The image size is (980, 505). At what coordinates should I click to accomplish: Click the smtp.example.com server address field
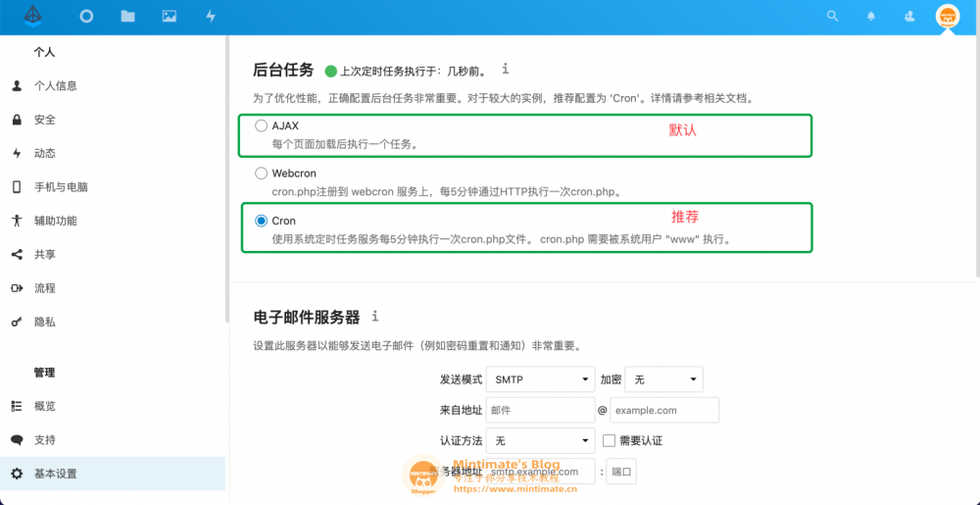pyautogui.click(x=541, y=472)
